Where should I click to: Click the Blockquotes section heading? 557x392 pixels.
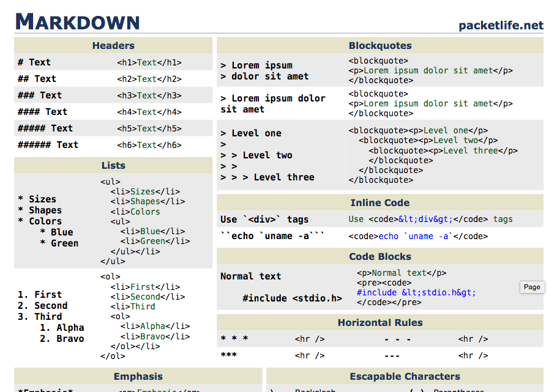click(x=380, y=45)
